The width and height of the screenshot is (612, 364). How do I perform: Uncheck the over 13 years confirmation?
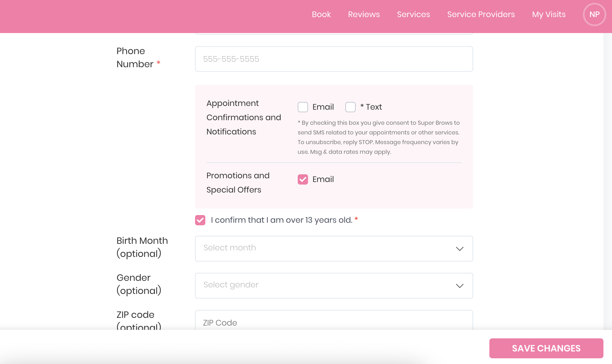pyautogui.click(x=200, y=220)
